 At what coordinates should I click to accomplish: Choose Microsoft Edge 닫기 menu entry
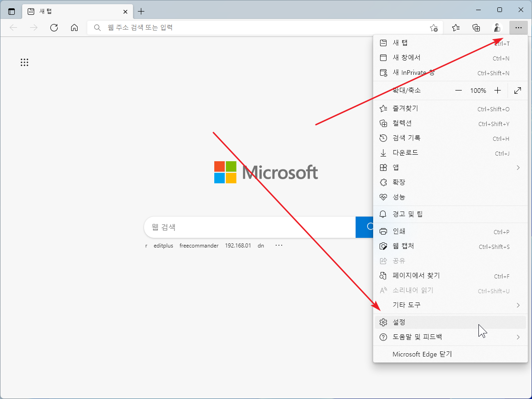[450, 354]
